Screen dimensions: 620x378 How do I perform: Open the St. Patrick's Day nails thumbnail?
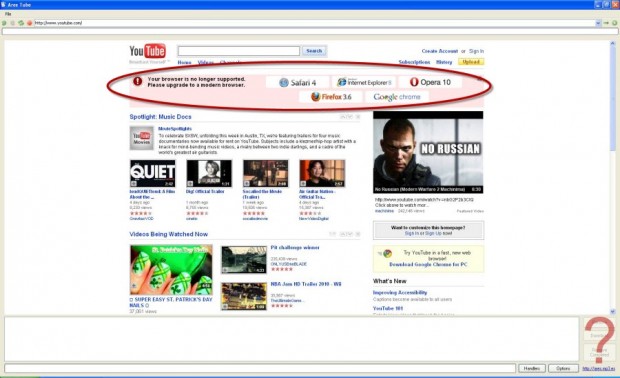pos(171,270)
